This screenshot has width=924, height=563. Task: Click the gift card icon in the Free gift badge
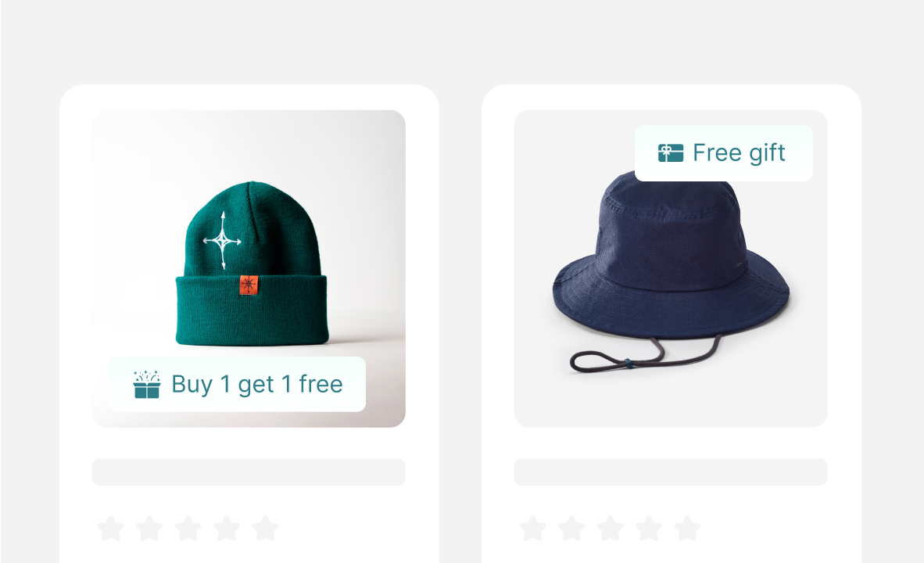coord(671,152)
